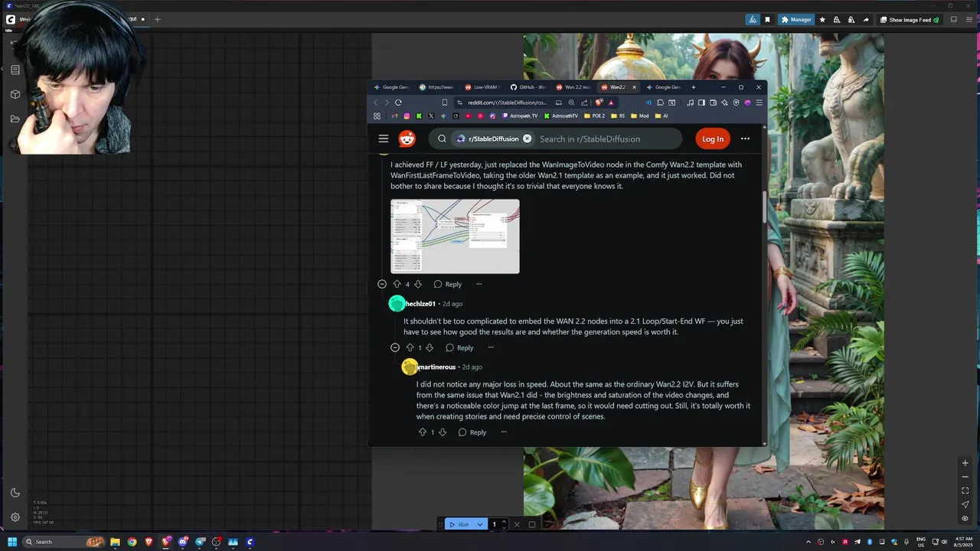The height and width of the screenshot is (551, 980).
Task: Collapse the FF / LF comment thread
Action: 382,284
